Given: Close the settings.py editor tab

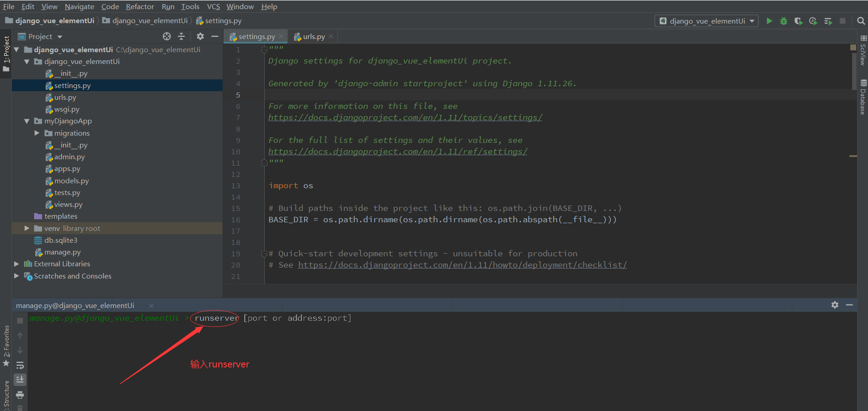Looking at the screenshot, I should tap(281, 36).
